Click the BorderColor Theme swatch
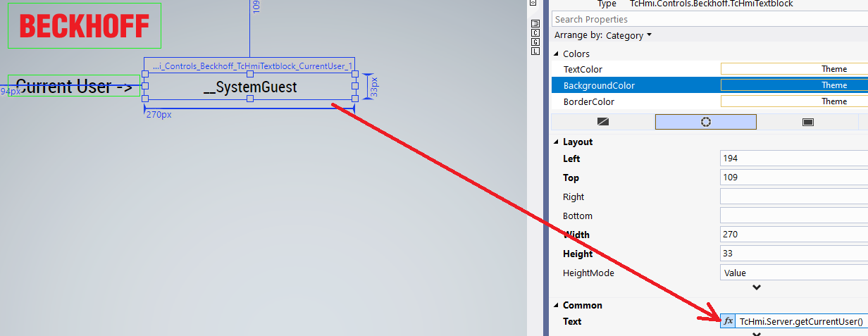 pyautogui.click(x=794, y=101)
